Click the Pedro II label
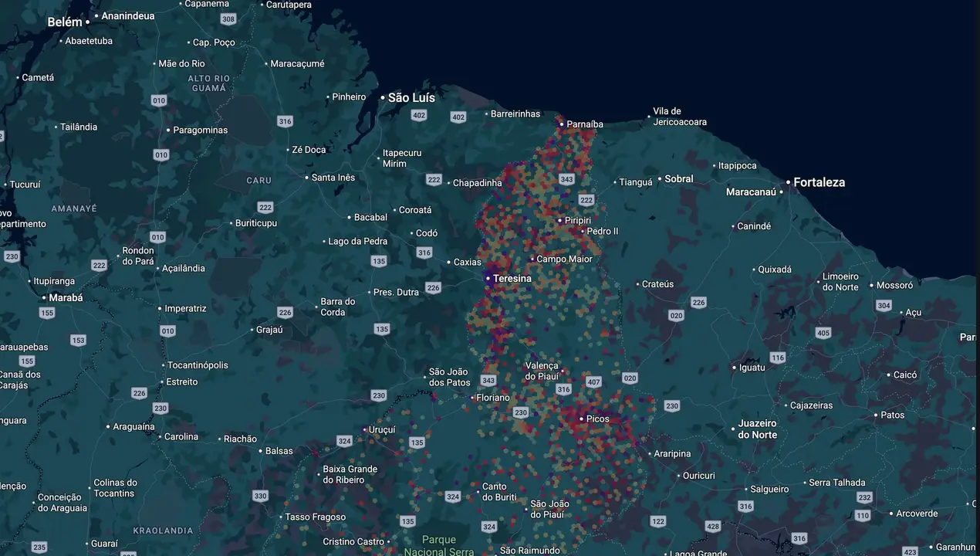980x556 pixels. (603, 232)
